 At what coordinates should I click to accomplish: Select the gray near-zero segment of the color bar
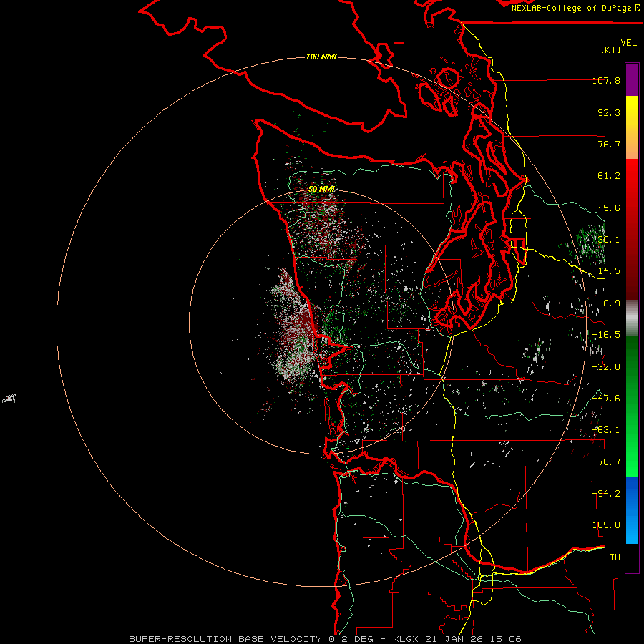click(632, 318)
